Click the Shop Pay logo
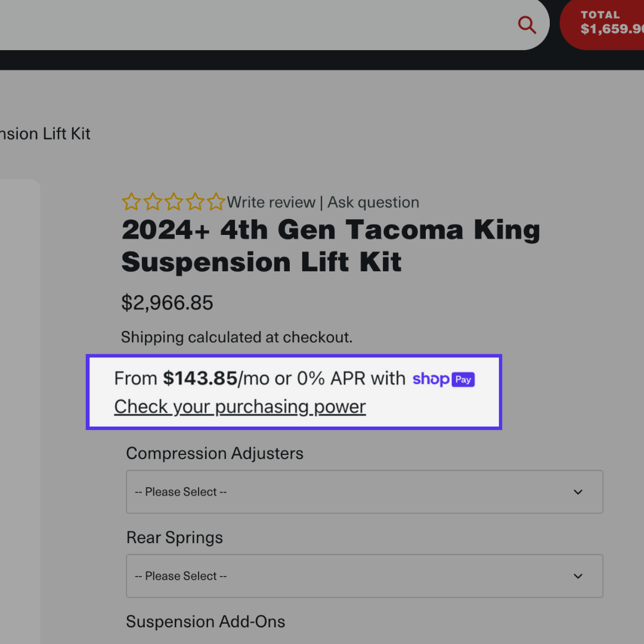 pyautogui.click(x=444, y=379)
